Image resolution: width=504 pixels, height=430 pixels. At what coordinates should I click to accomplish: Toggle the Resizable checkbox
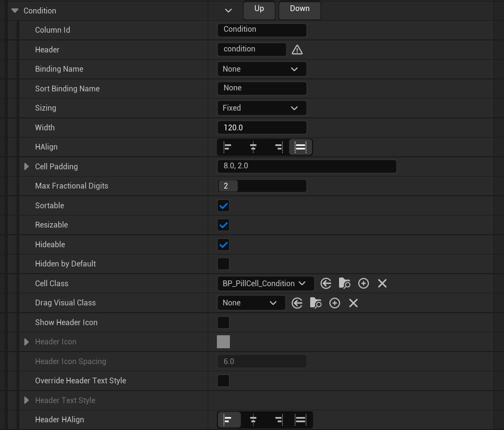(224, 225)
